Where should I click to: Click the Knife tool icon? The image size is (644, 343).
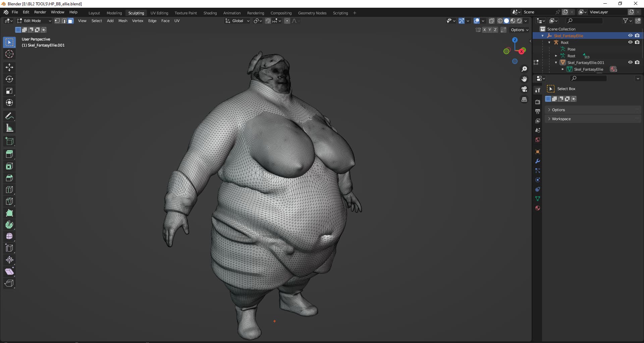tap(9, 201)
